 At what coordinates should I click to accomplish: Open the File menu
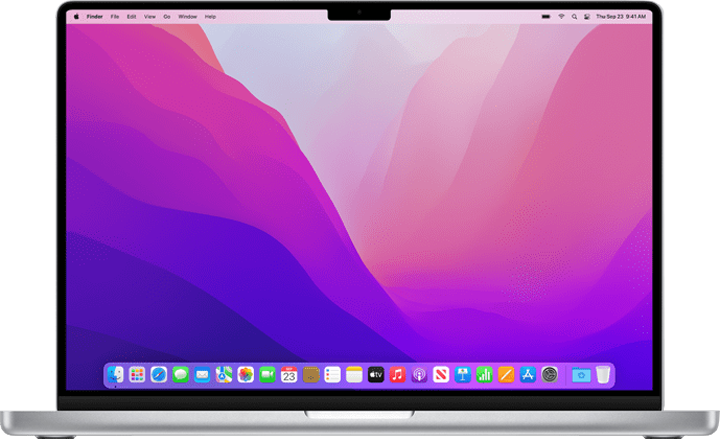tap(115, 17)
